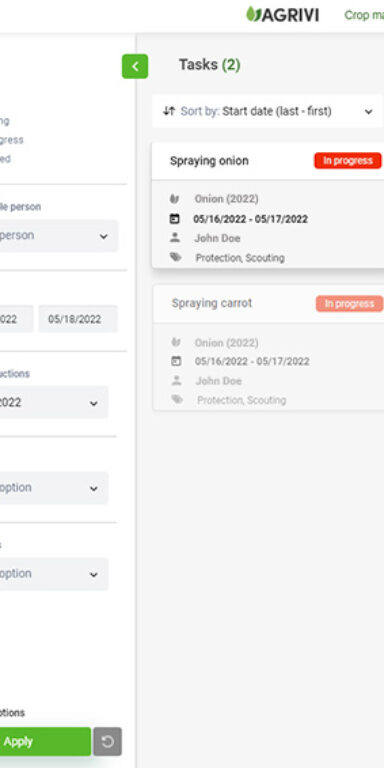Expand the productions 2022 dropdown
This screenshot has width=384, height=768.
click(x=54, y=403)
